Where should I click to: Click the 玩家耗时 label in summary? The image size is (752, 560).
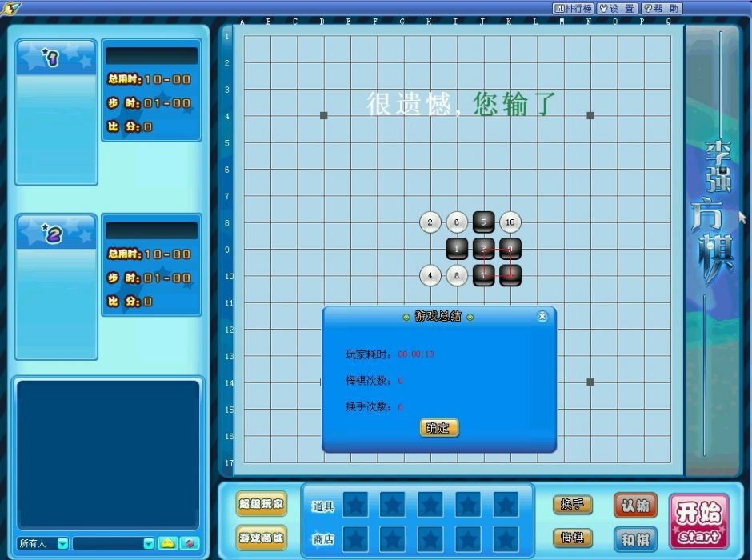click(x=368, y=354)
